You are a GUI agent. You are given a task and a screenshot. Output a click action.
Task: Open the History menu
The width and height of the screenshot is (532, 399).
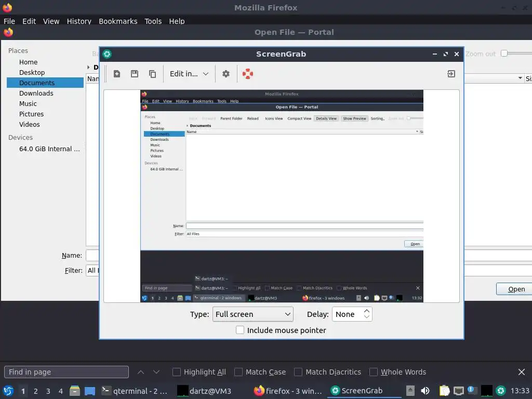point(79,21)
